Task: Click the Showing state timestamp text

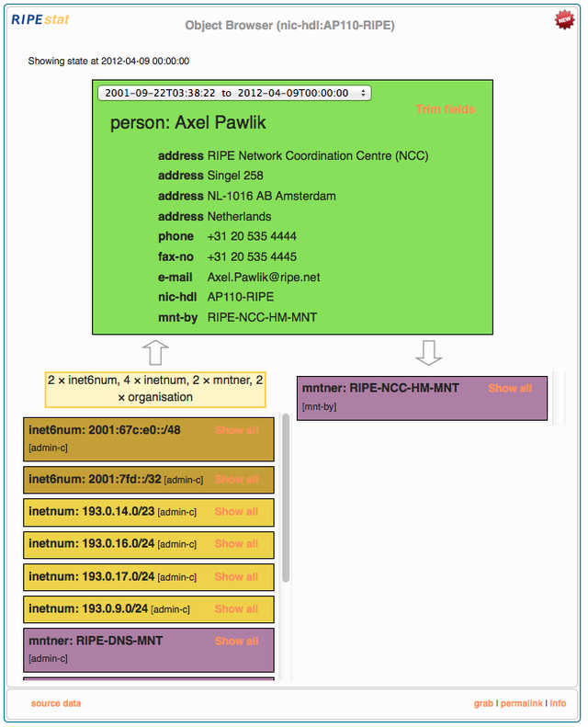Action: tap(108, 62)
